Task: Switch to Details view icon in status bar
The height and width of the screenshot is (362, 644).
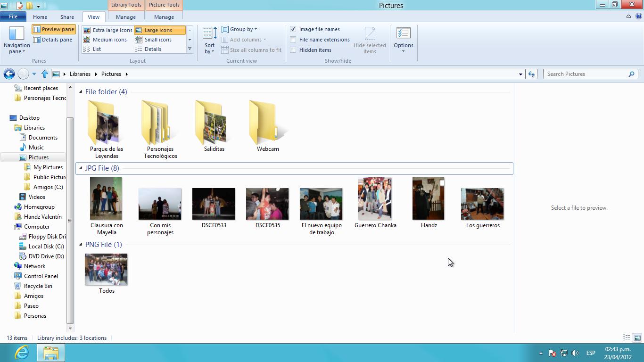Action: (626, 338)
